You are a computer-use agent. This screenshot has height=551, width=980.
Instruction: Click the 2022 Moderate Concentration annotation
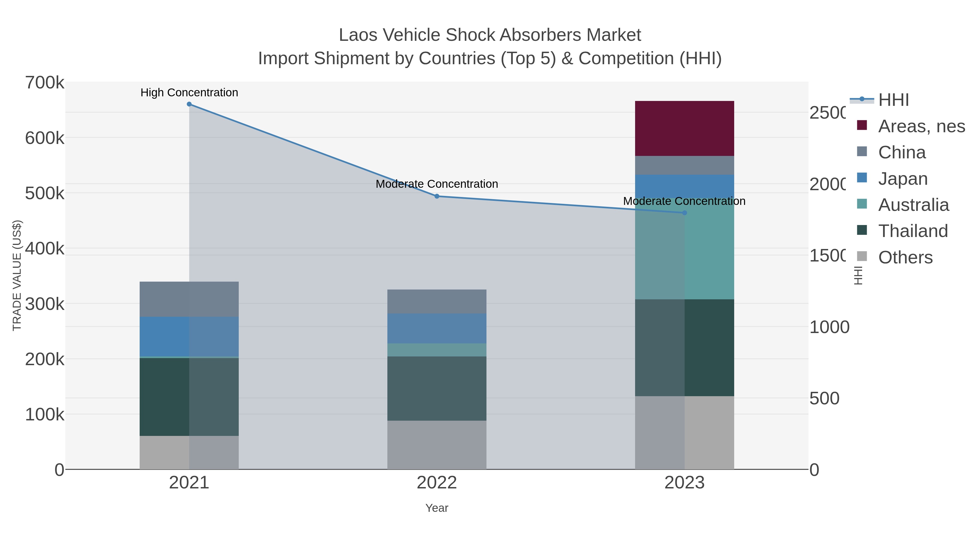click(x=437, y=184)
